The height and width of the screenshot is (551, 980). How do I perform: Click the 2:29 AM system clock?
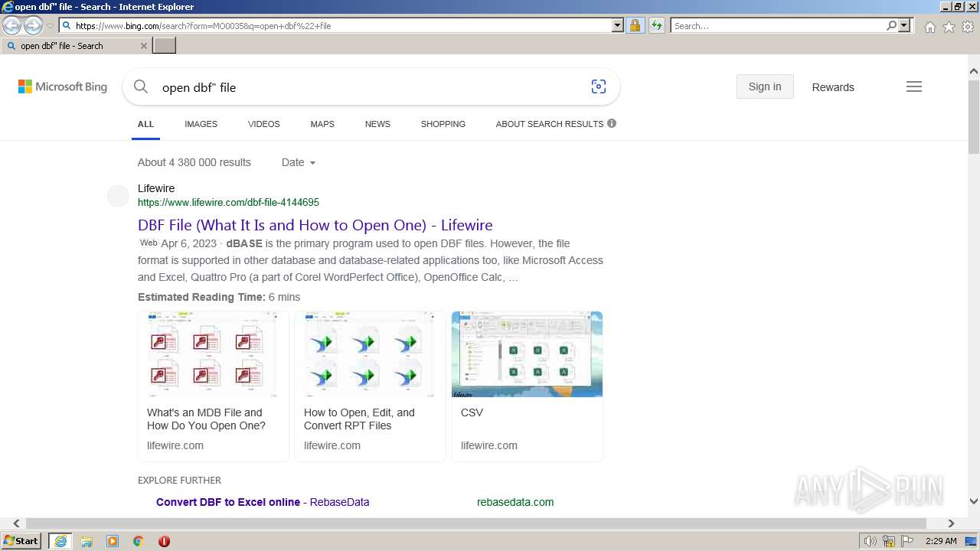941,541
